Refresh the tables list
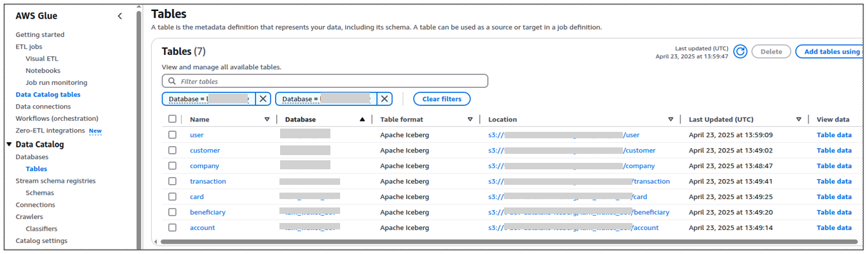868x254 pixels. point(740,52)
